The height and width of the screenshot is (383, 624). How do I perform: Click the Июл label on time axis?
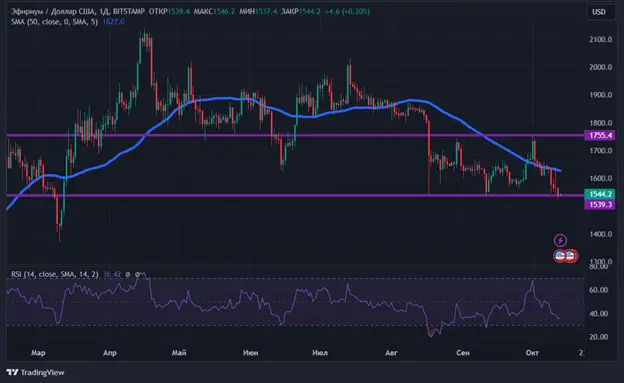320,353
